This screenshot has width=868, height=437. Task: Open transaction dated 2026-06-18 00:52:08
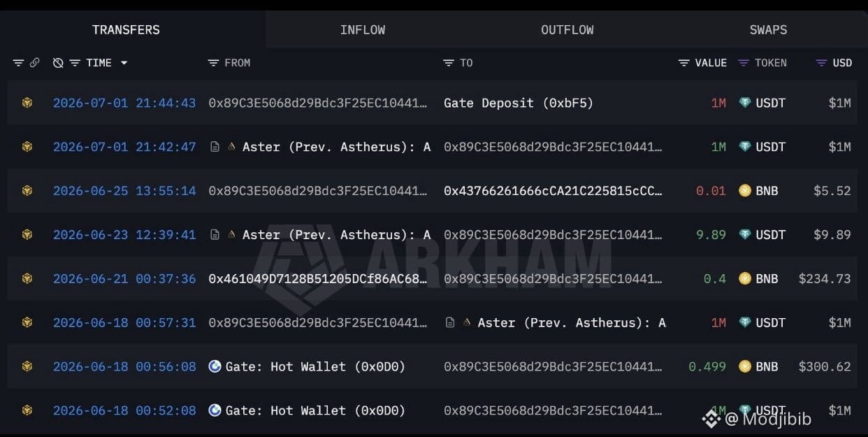tap(124, 410)
